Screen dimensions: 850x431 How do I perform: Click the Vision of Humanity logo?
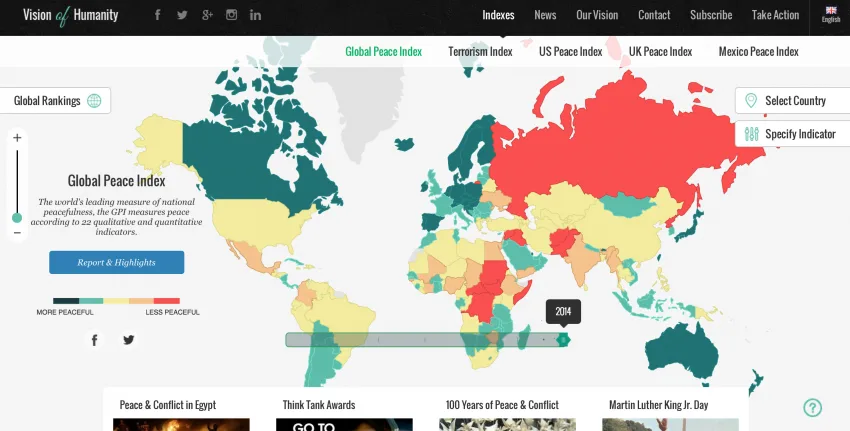click(70, 15)
